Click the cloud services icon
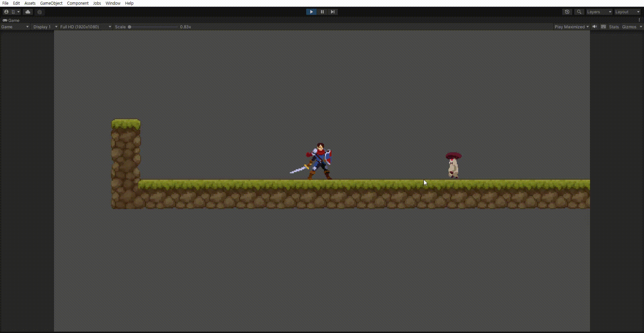This screenshot has width=644, height=333. click(x=28, y=12)
